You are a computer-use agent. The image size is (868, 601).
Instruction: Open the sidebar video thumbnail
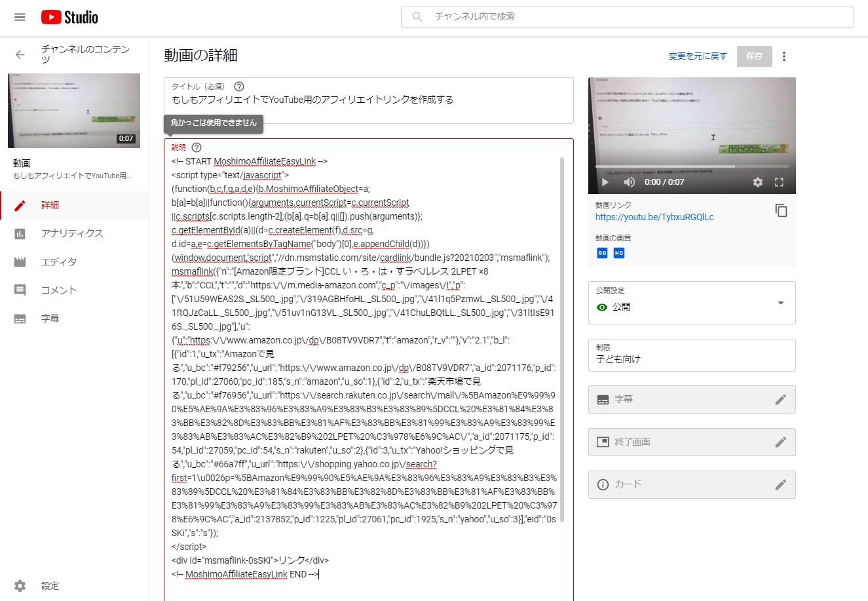(x=74, y=111)
